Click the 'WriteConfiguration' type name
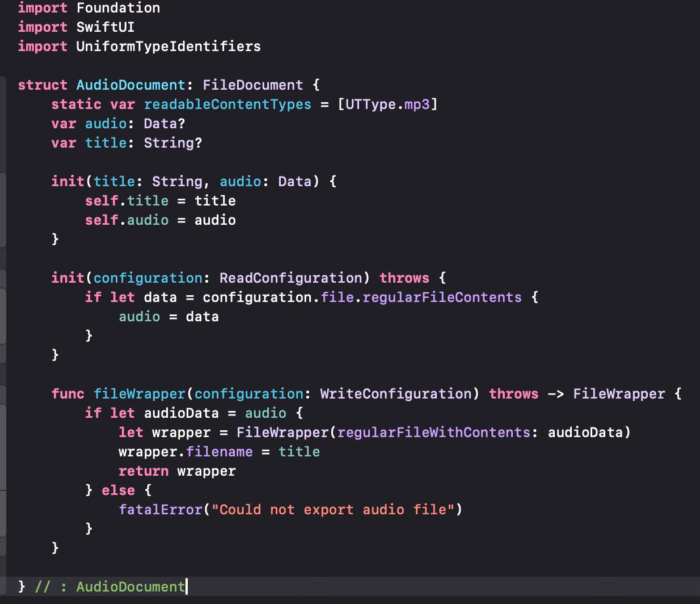The width and height of the screenshot is (700, 604). tap(396, 394)
